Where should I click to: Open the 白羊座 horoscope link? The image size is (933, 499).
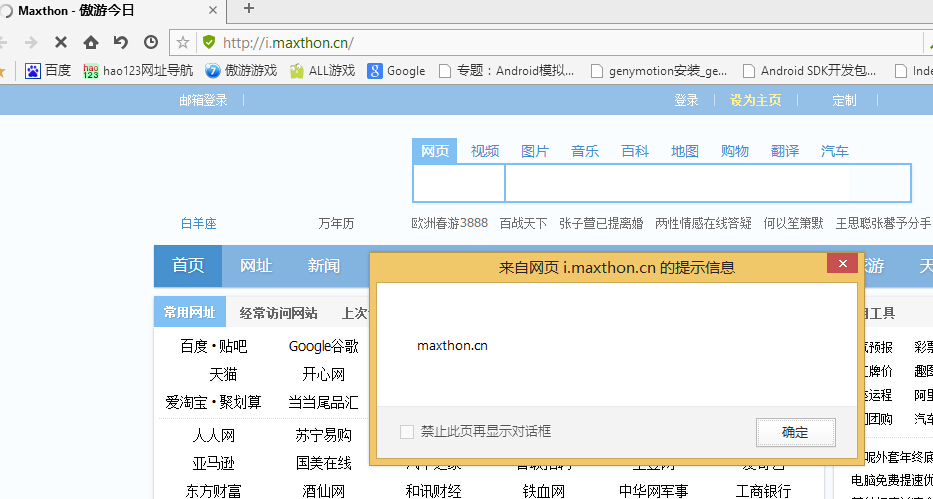(x=199, y=224)
